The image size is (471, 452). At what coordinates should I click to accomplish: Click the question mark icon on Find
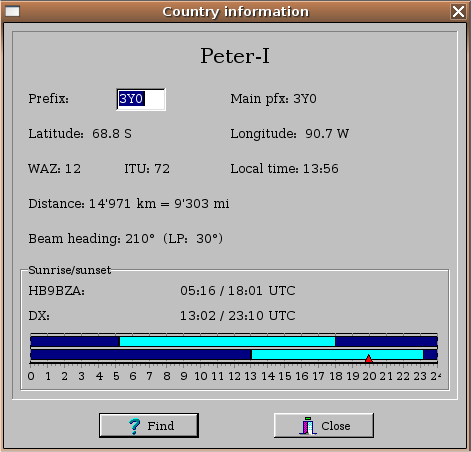pyautogui.click(x=135, y=426)
